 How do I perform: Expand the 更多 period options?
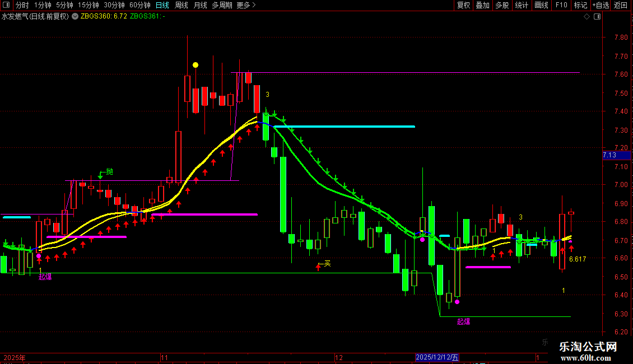(x=246, y=5)
